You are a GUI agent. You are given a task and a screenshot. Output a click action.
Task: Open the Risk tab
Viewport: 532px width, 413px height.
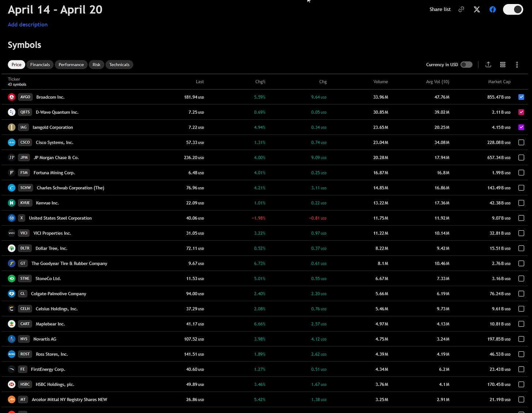tap(96, 65)
